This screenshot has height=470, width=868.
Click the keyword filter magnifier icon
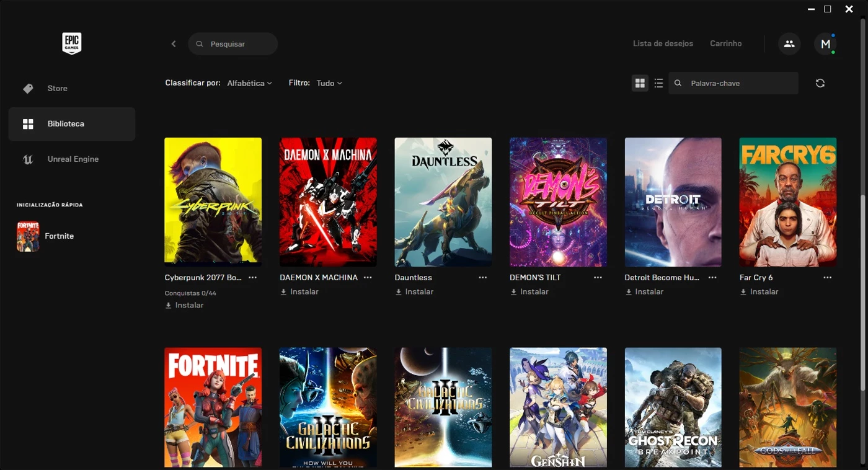[678, 83]
